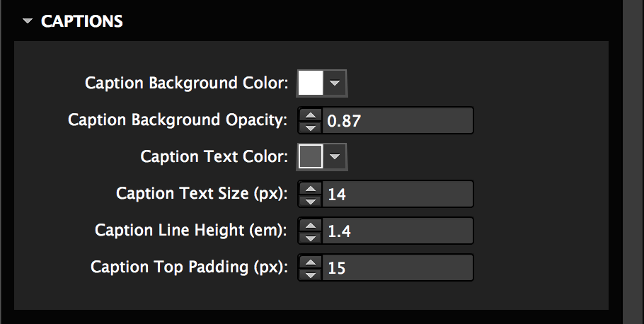This screenshot has width=644, height=324.
Task: Collapse the Captions section triangle
Action: 28,22
